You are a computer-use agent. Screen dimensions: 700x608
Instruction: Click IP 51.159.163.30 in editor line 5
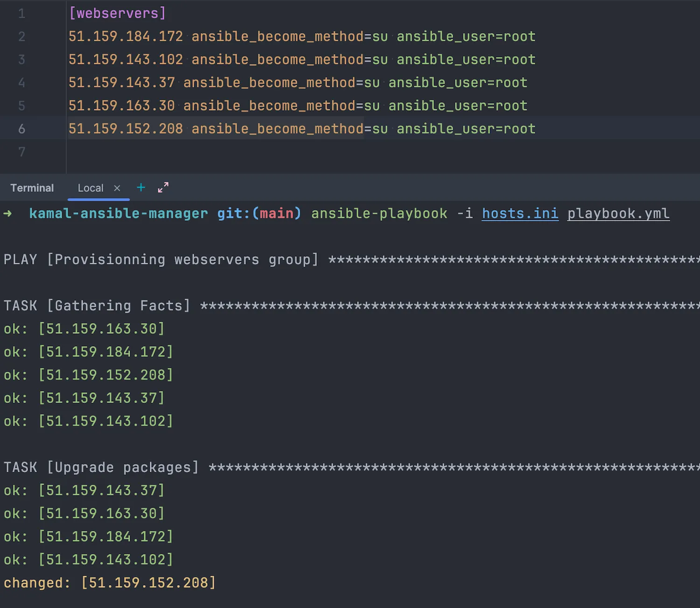pos(122,106)
